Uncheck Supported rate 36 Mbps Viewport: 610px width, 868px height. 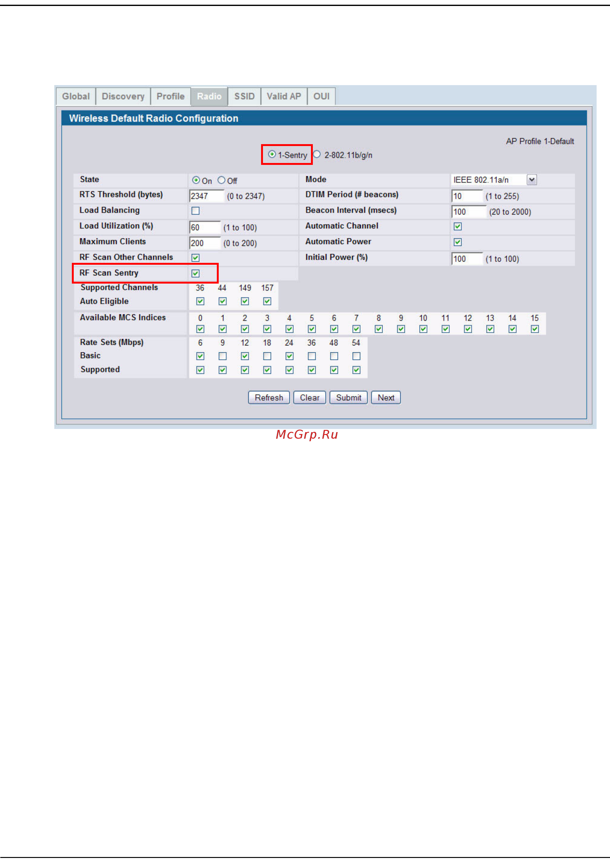[312, 370]
